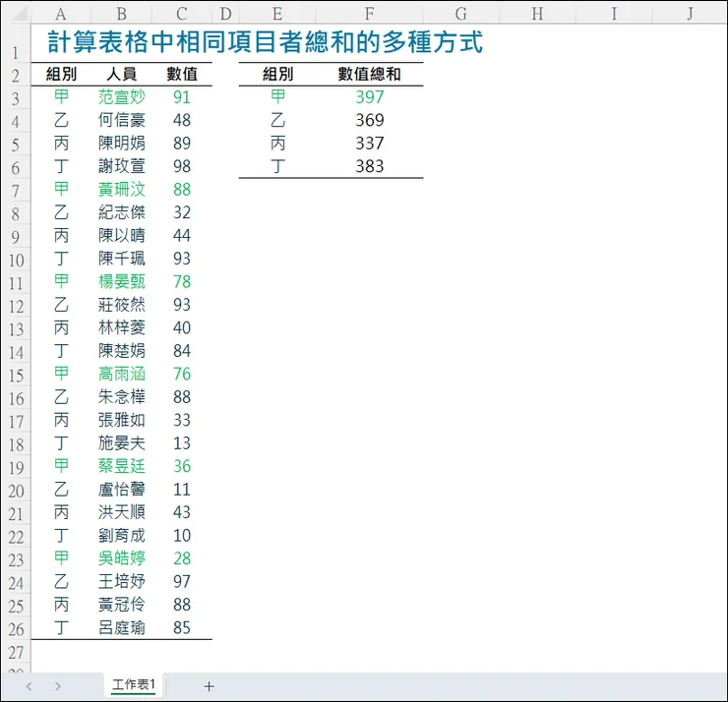
Task: Click the 組別 header in column A
Action: point(61,75)
